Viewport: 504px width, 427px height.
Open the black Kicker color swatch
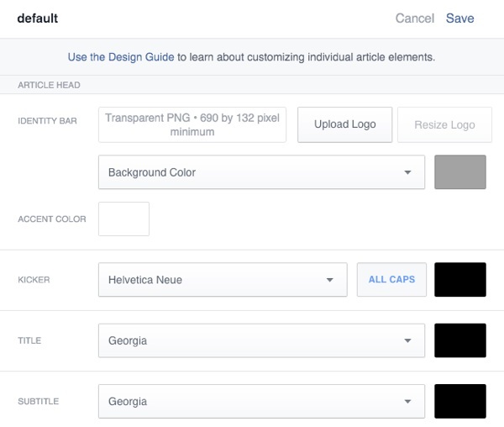point(459,280)
